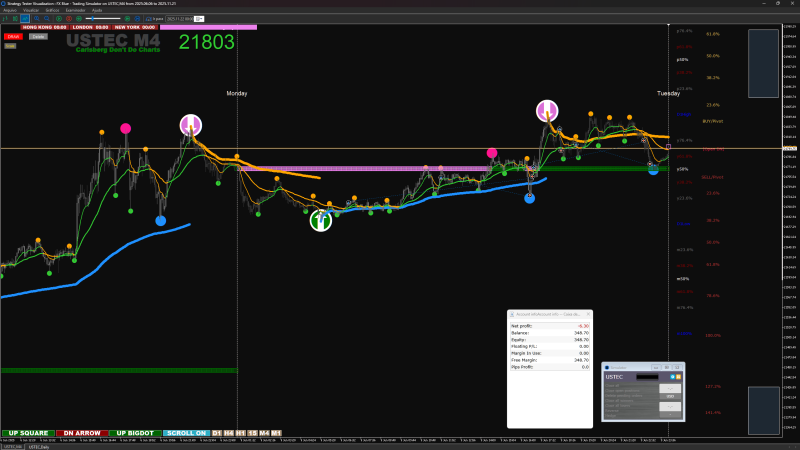Click the second small button in Simulator title bar
This screenshot has height=450, width=800.
click(667, 367)
